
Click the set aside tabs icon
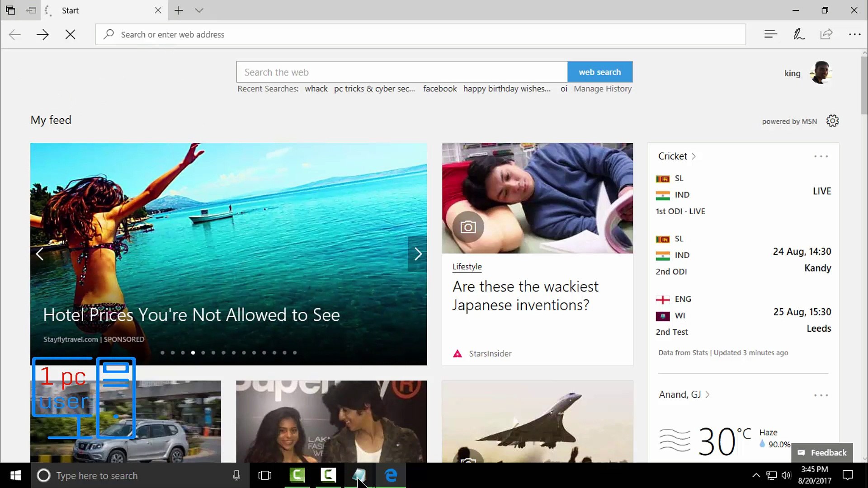coord(31,10)
